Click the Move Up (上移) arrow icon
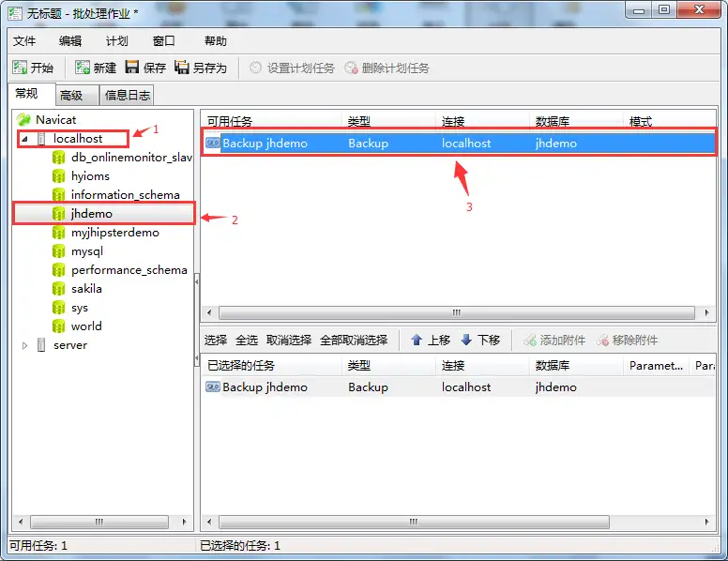Viewport: 728px width, 561px height. (x=417, y=340)
